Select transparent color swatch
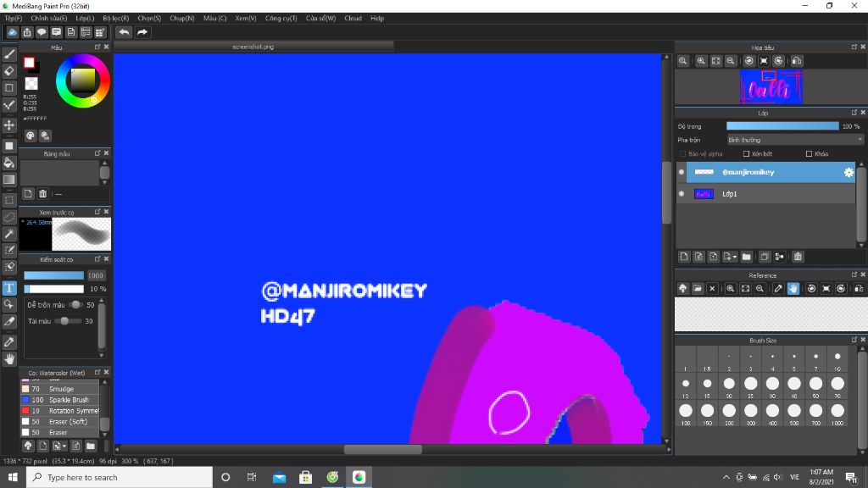 click(x=31, y=84)
